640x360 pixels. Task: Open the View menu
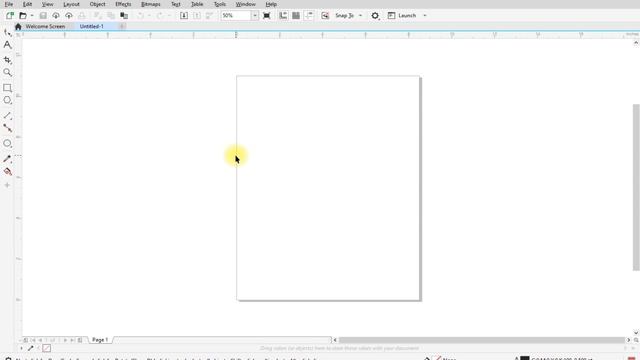47,4
